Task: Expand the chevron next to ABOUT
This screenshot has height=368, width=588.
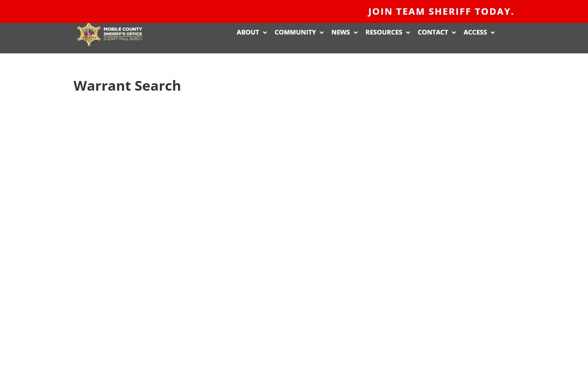Action: pyautogui.click(x=265, y=33)
